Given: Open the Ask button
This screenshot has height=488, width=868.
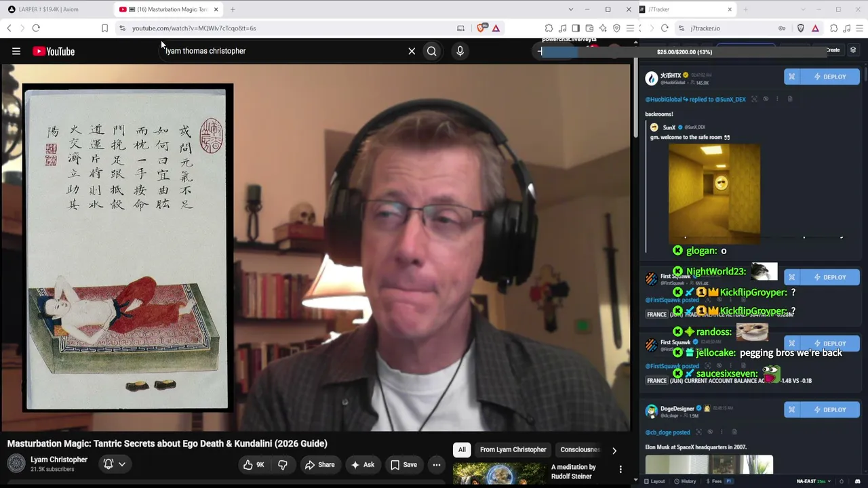Looking at the screenshot, I should pyautogui.click(x=362, y=464).
